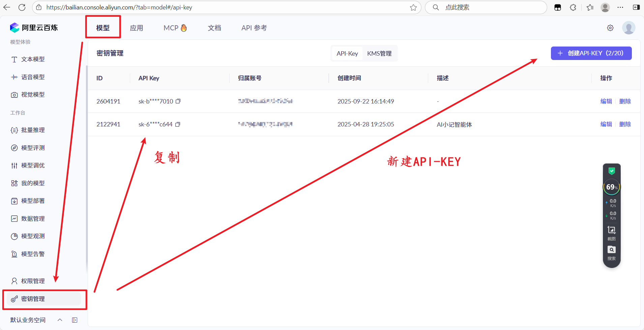Screen dimensions: 644x330
Task: Click the 点此搜索 search box
Action: pos(486,7)
